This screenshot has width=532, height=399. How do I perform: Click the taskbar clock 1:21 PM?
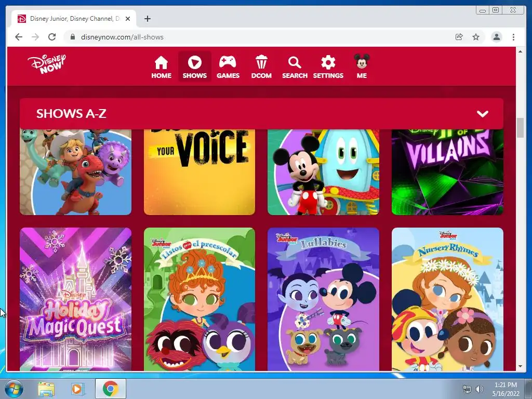pos(506,389)
